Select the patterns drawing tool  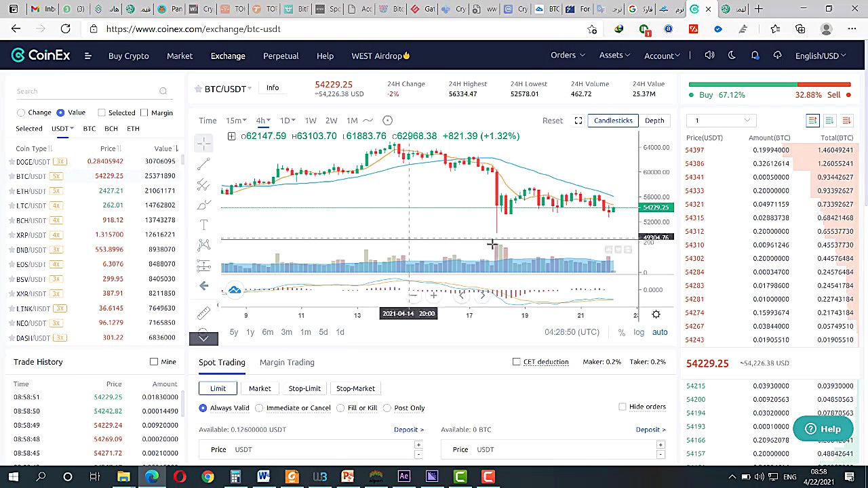tap(203, 245)
